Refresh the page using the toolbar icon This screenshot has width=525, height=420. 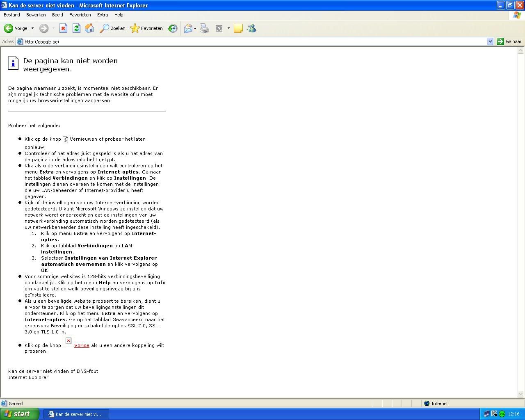tap(76, 28)
